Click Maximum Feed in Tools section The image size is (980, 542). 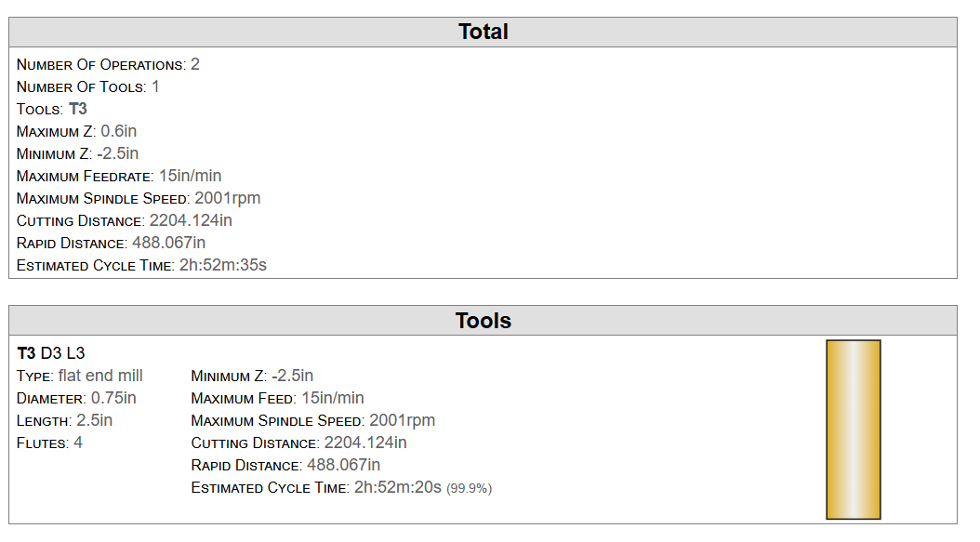(277, 398)
